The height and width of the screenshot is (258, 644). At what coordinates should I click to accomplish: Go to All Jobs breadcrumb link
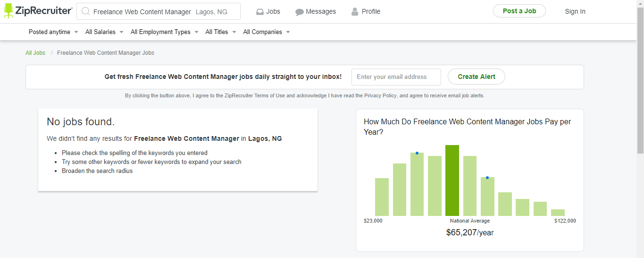pyautogui.click(x=35, y=53)
